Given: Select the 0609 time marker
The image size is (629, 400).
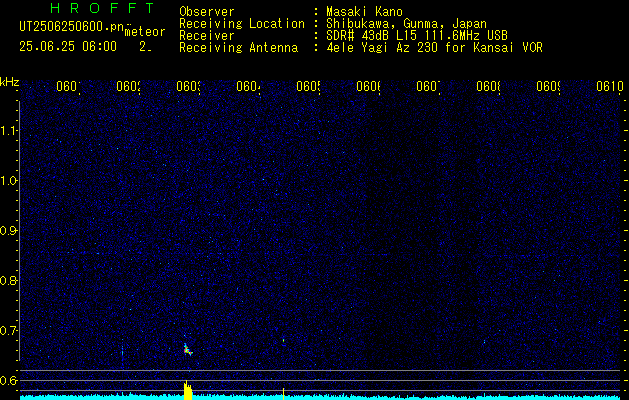Looking at the screenshot, I should (x=548, y=87).
